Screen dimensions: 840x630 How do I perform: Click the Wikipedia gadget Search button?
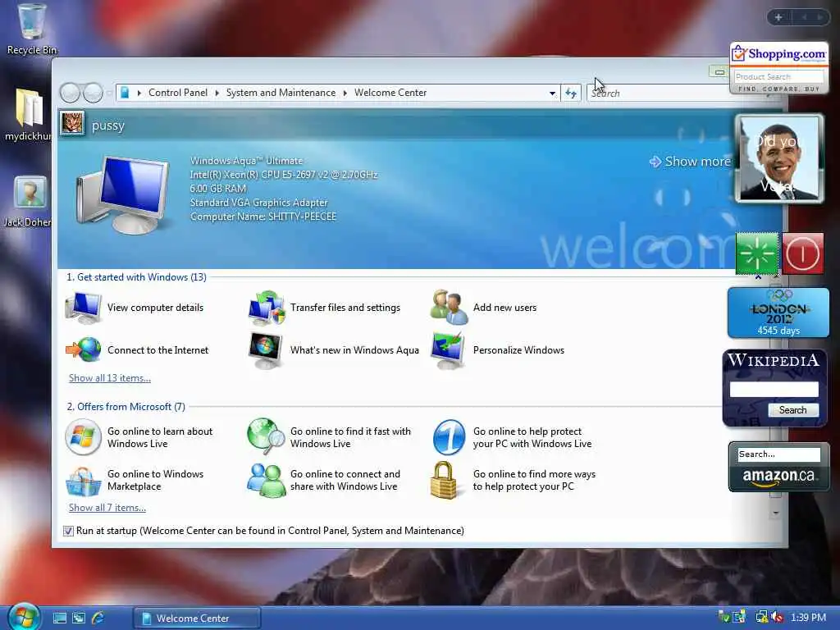coord(793,410)
